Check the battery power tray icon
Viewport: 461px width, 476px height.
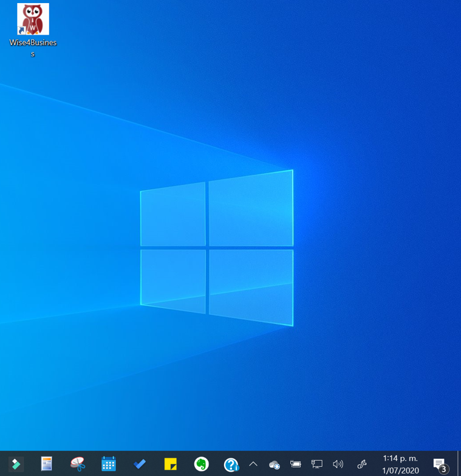(295, 464)
